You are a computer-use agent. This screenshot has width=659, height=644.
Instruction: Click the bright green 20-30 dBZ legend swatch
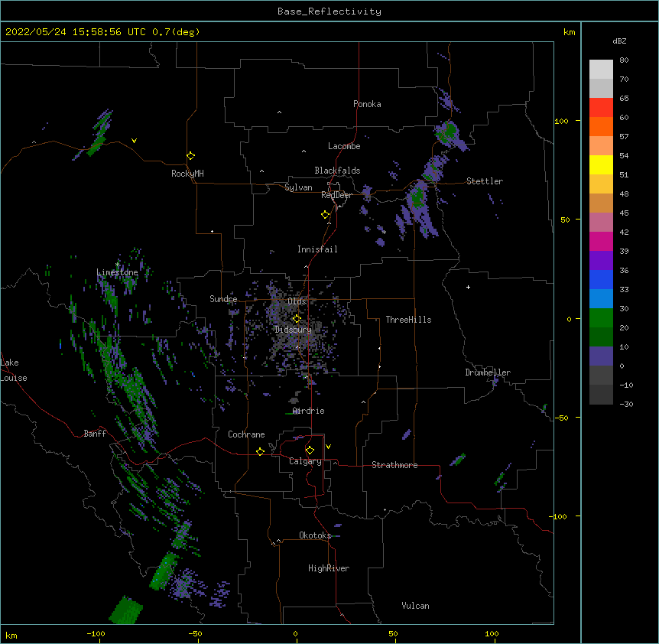tap(601, 318)
